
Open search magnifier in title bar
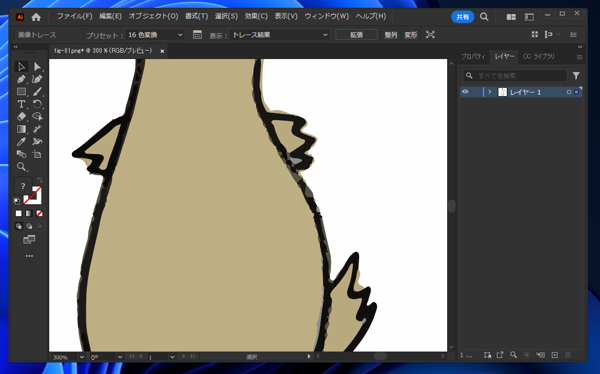coord(484,17)
